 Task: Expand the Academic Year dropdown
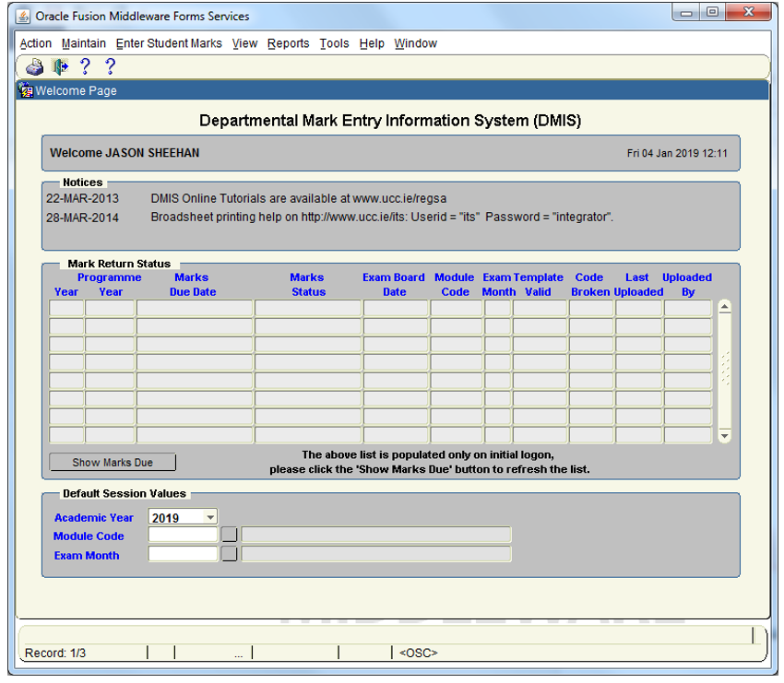click(x=210, y=517)
